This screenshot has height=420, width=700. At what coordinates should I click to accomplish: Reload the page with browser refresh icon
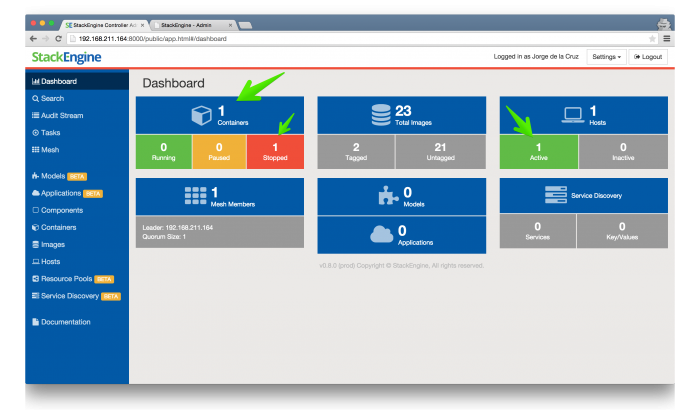coord(58,39)
